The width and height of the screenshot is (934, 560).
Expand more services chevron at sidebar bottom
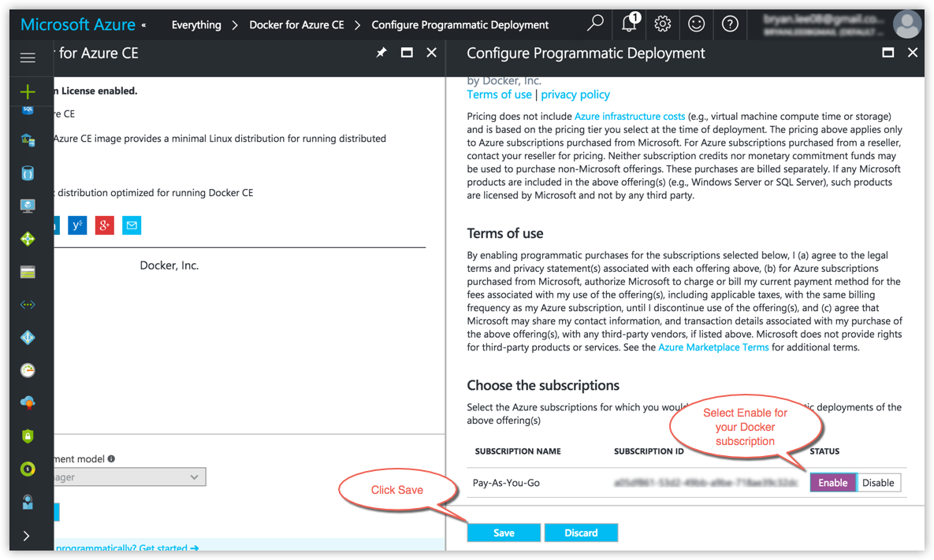coord(27,536)
